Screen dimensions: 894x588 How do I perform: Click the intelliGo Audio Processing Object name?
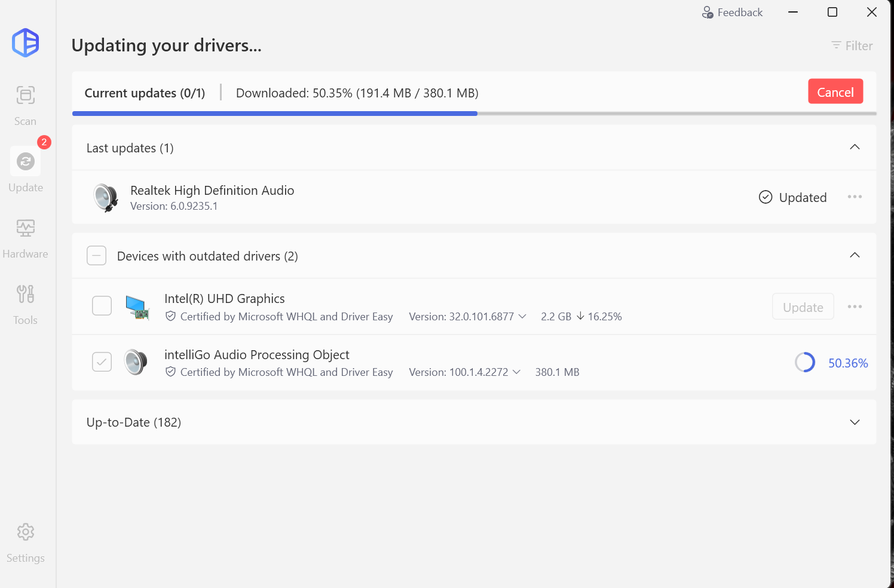click(257, 354)
